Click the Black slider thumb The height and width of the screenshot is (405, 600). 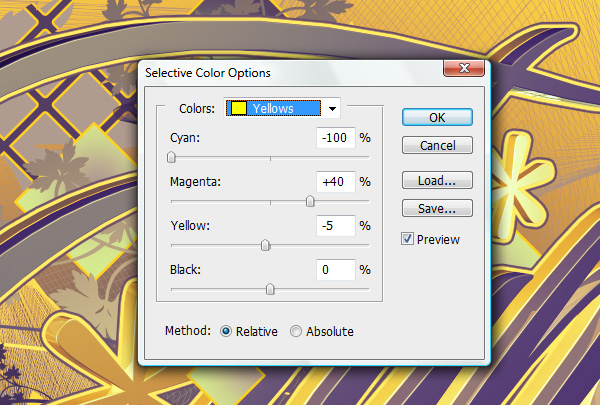point(270,289)
